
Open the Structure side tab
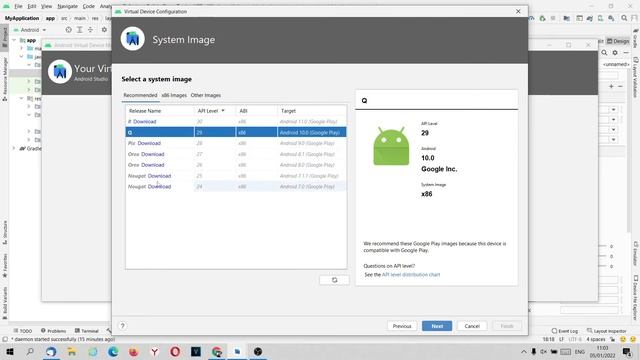click(4, 233)
